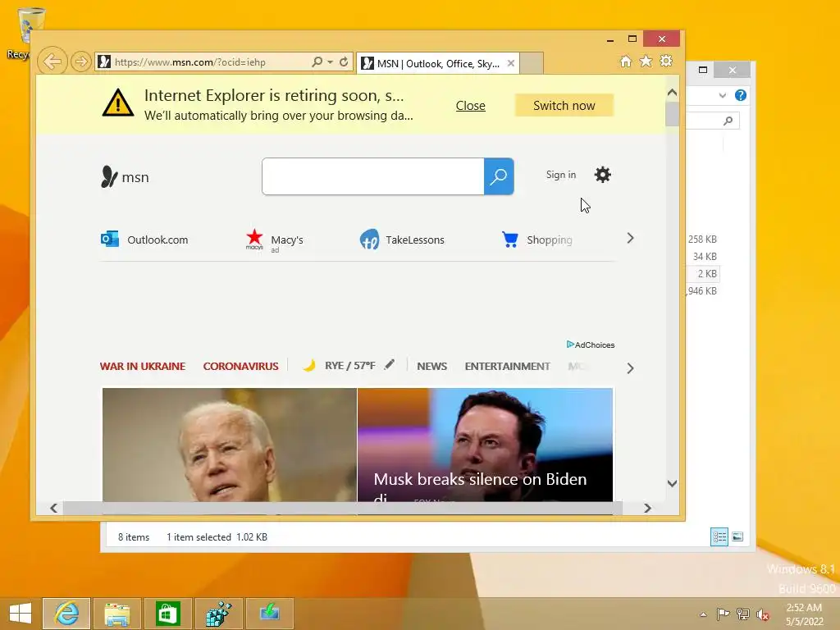The width and height of the screenshot is (840, 630).
Task: Click the Switch now button
Action: [x=564, y=105]
